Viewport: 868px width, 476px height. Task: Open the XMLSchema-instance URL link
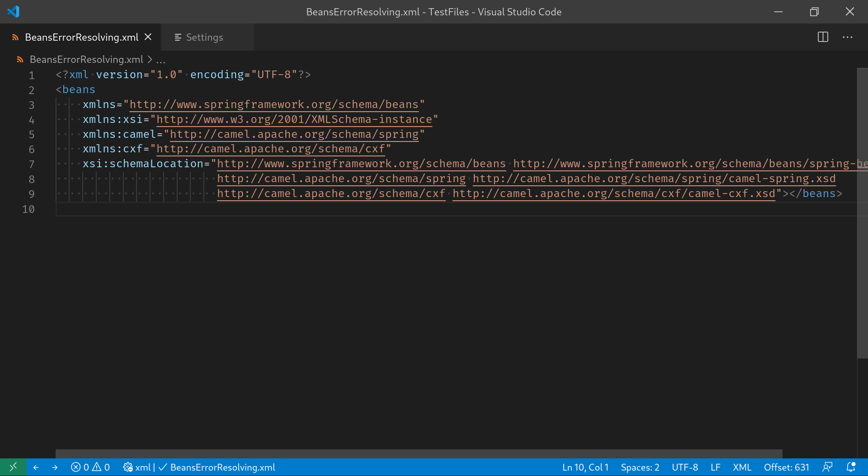(x=294, y=119)
